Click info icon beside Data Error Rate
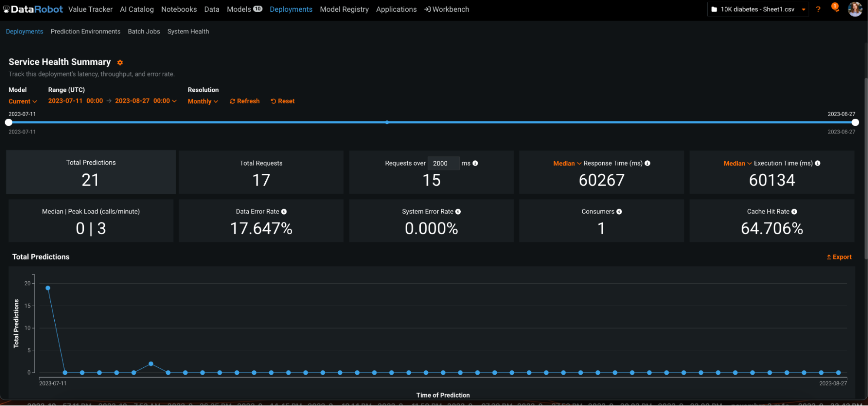 (284, 212)
